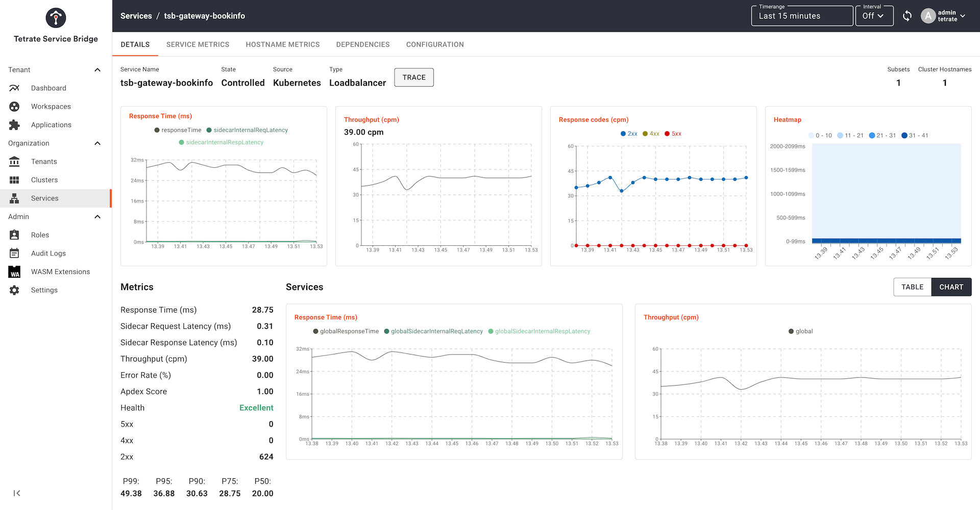Click the 0-99ms heatmap band
Viewport: 980px width, 510px height.
(887, 241)
